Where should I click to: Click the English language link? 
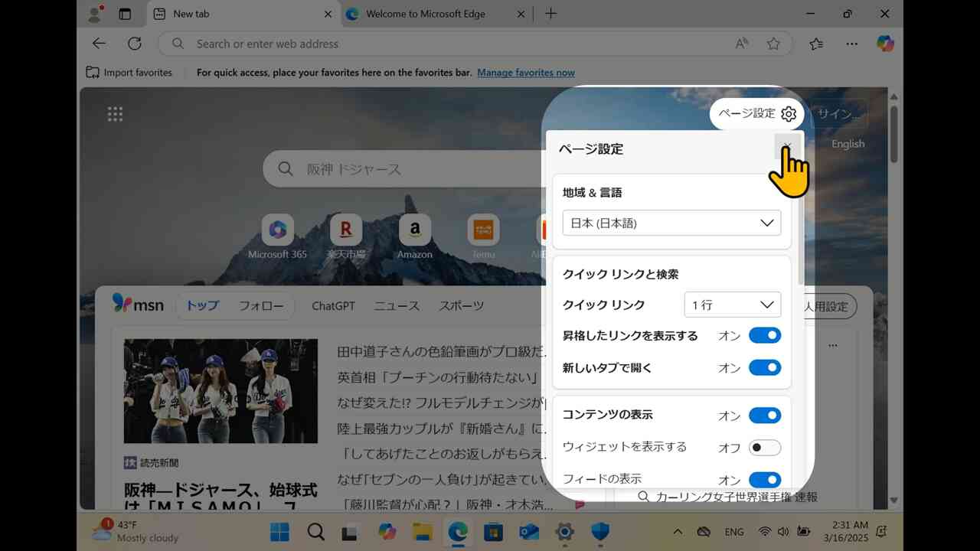(848, 144)
